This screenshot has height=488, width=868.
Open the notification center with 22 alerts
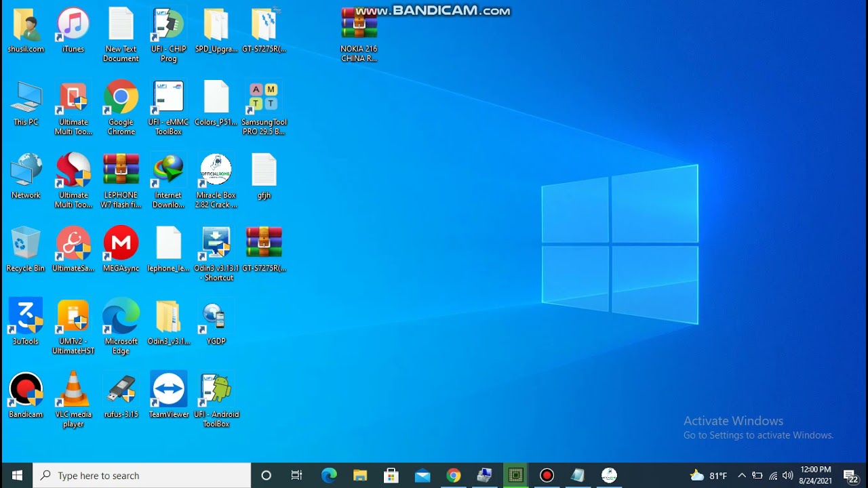850,475
